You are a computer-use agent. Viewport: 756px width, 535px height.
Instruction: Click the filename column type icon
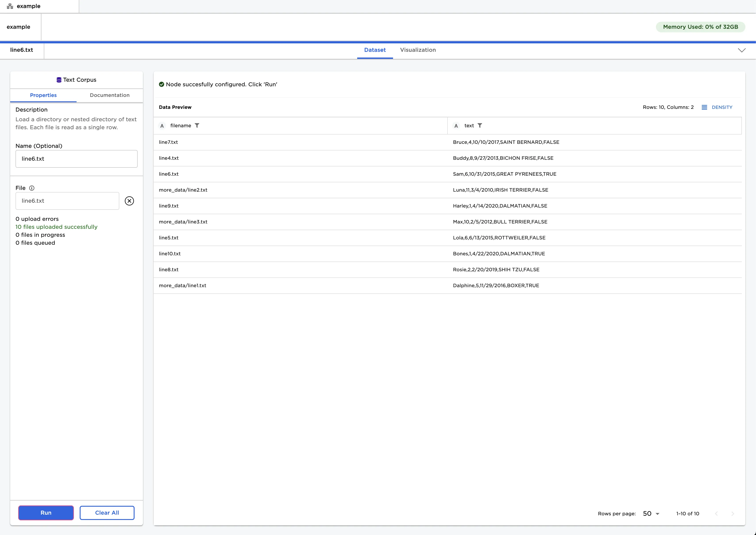click(162, 126)
